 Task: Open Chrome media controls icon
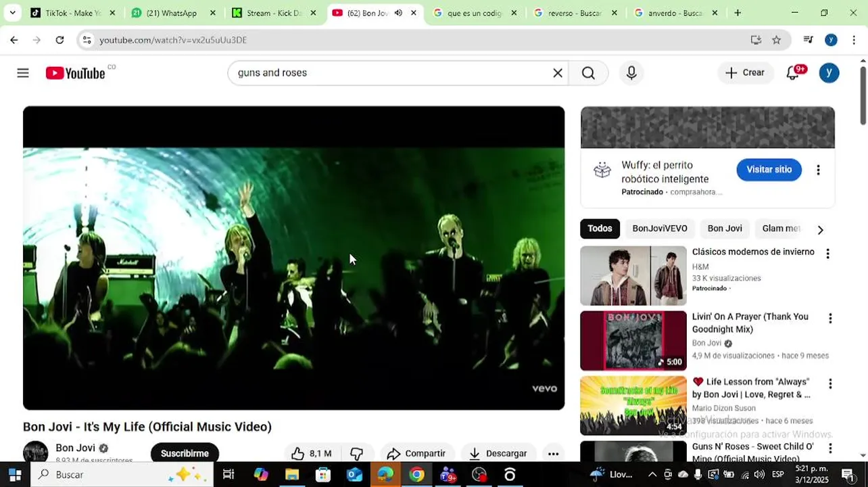click(808, 40)
